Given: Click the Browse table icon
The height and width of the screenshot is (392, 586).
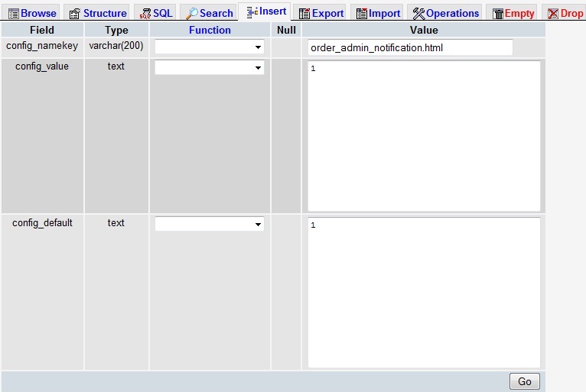Looking at the screenshot, I should coord(14,14).
